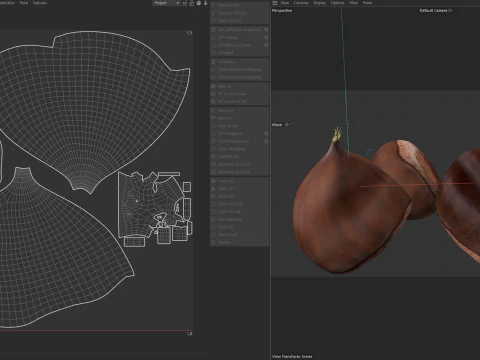The height and width of the screenshot is (360, 480).
Task: Click the Copy UV command
Action: click(240, 181)
